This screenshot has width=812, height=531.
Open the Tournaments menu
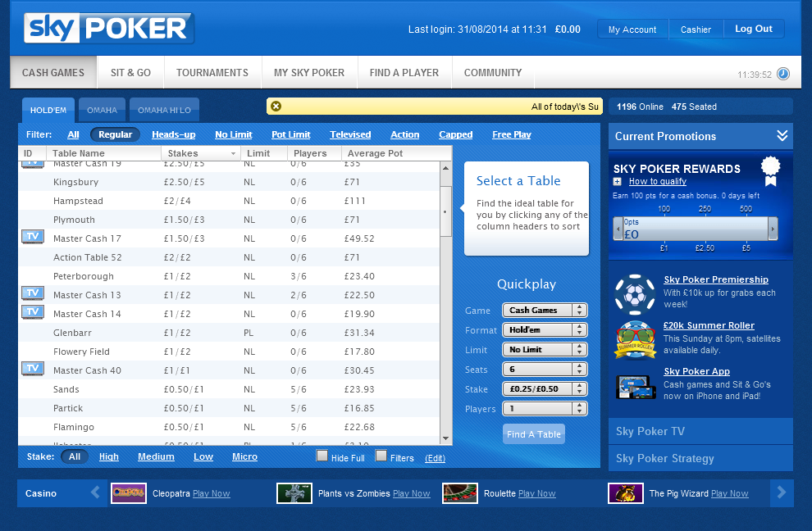click(212, 73)
